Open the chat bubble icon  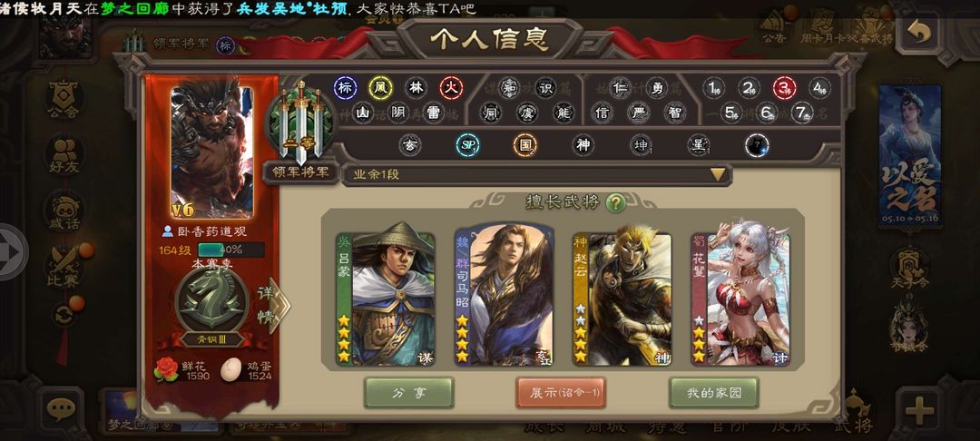[61, 409]
